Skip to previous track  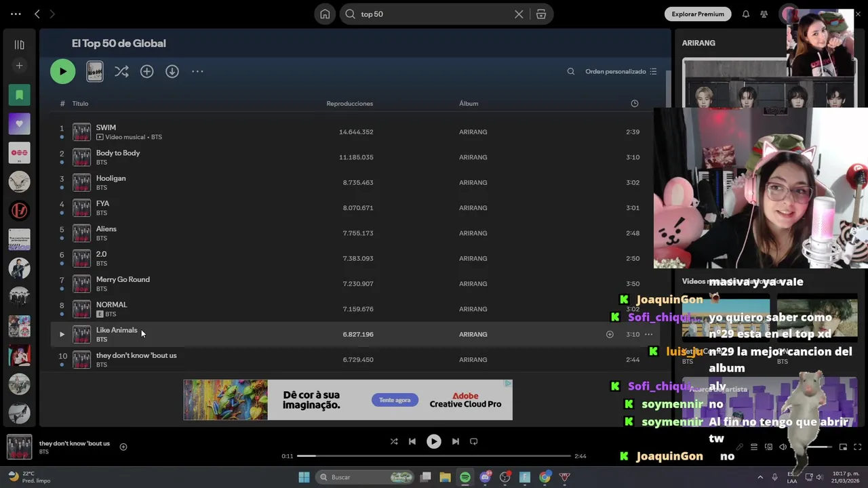tap(412, 441)
